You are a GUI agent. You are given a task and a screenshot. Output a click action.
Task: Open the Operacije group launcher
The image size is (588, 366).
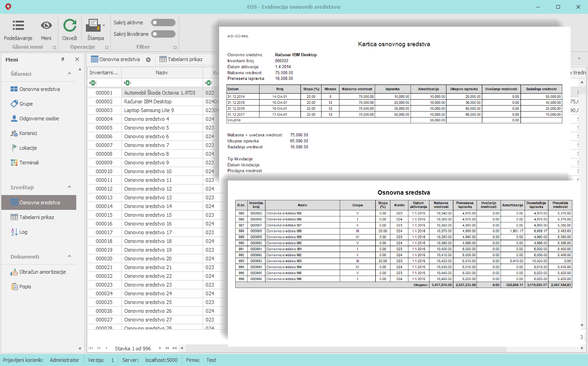106,47
